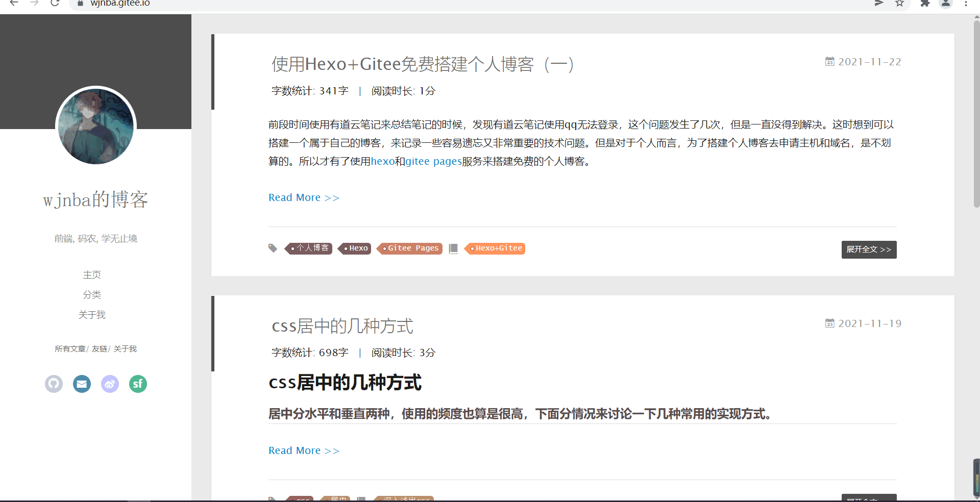Reload the page
The width and height of the screenshot is (980, 502).
[x=55, y=4]
